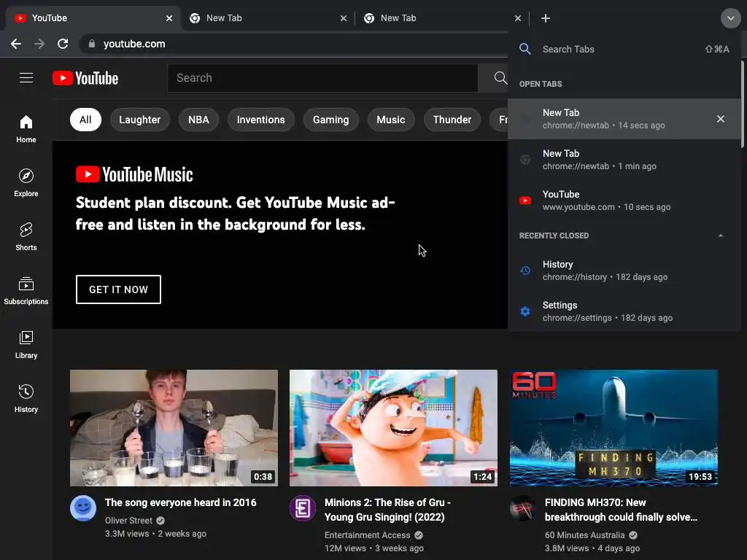Select the Music filter chip
747x560 pixels.
(391, 120)
